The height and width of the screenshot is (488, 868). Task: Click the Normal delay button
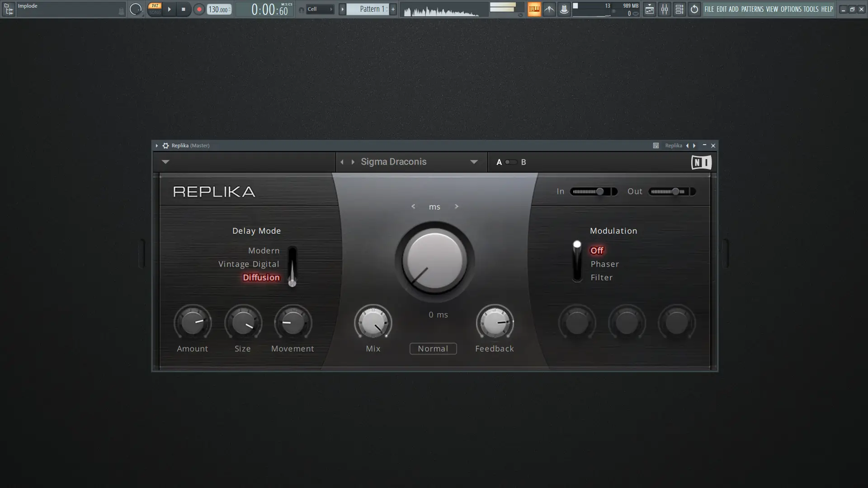pyautogui.click(x=433, y=348)
